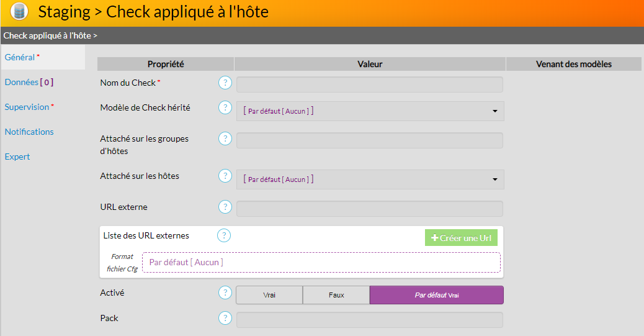Click the Pack input field
Viewport: 644px width, 336px height.
pyautogui.click(x=370, y=320)
